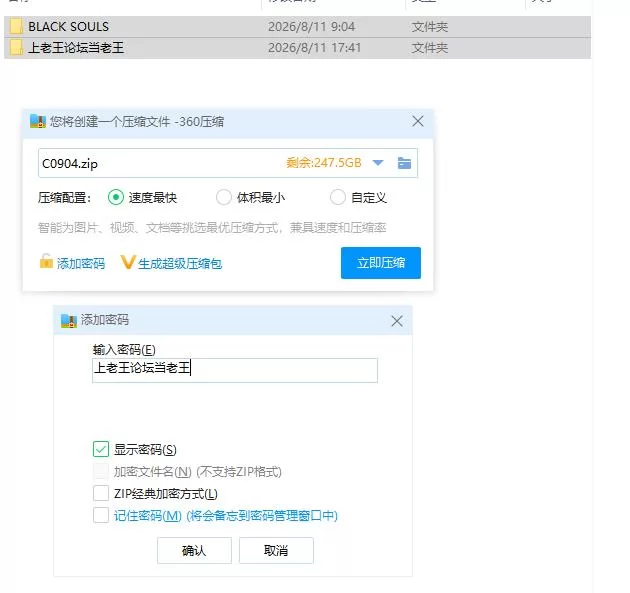
Task: Cancel the password dialog with 取消
Action: point(276,550)
